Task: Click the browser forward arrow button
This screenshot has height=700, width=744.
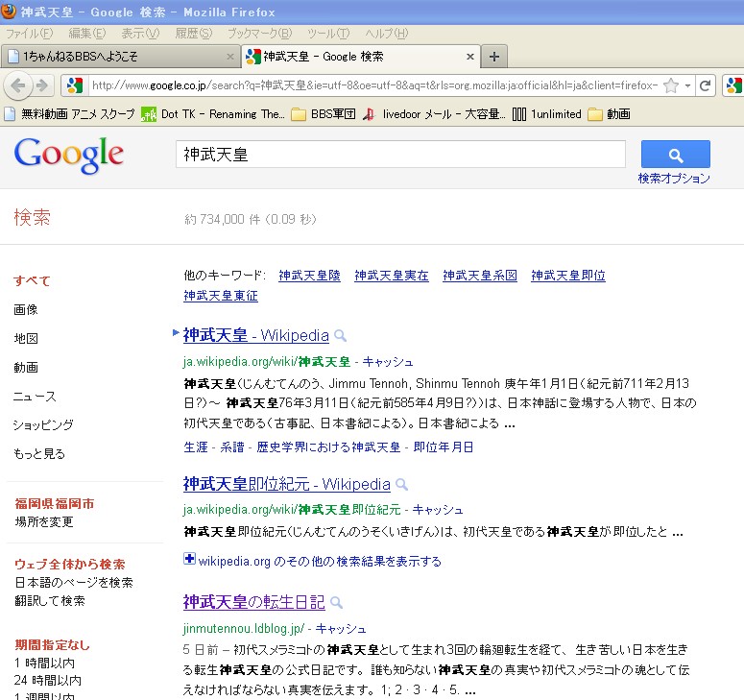Action: click(42, 85)
